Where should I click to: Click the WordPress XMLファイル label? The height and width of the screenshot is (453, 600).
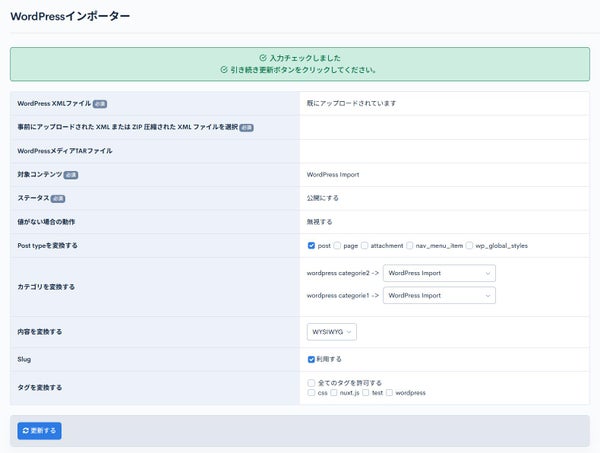pos(54,104)
